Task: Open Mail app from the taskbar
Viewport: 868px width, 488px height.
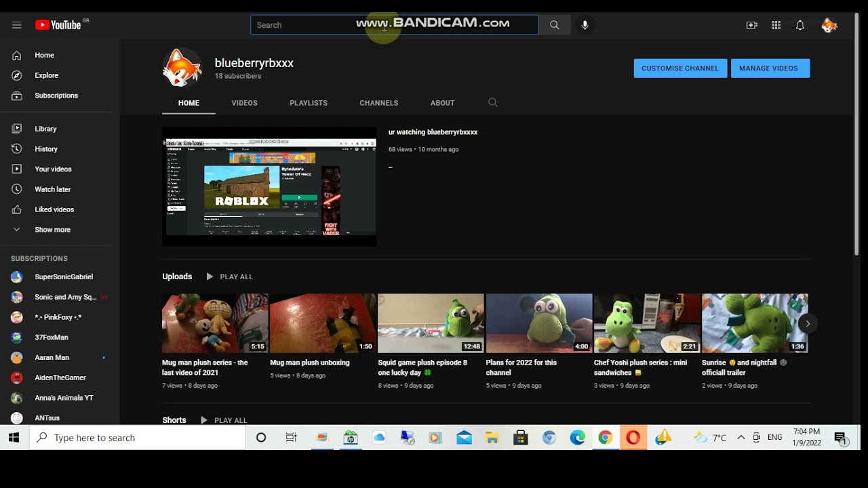Action: click(464, 438)
